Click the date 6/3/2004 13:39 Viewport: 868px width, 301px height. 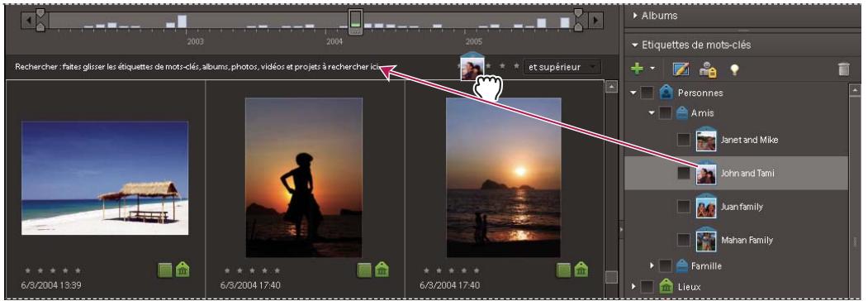(x=50, y=285)
